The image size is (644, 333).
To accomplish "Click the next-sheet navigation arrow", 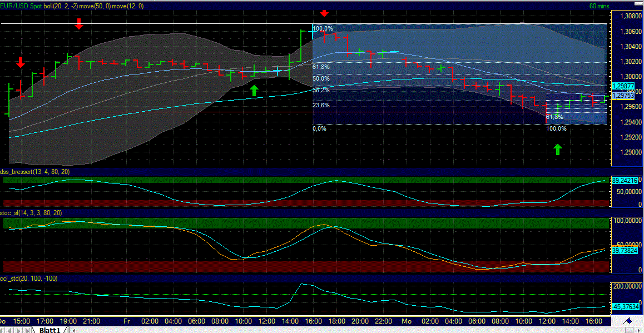I will 19,329.
